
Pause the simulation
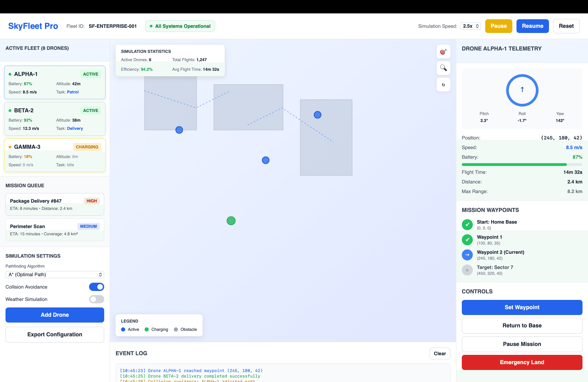coord(499,26)
